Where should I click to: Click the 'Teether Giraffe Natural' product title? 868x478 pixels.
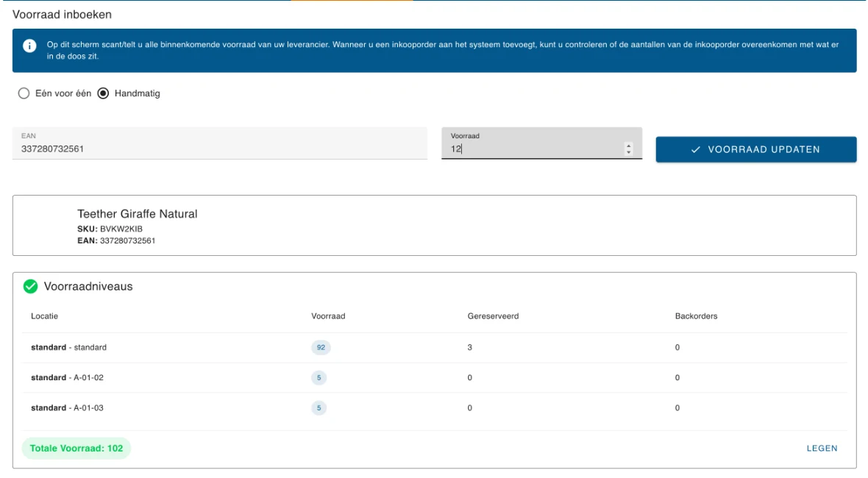point(138,214)
